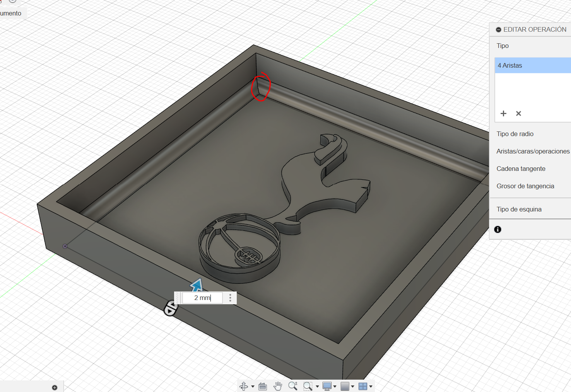Click the 'Tipo' label in dialog
The height and width of the screenshot is (392, 571).
tap(503, 46)
